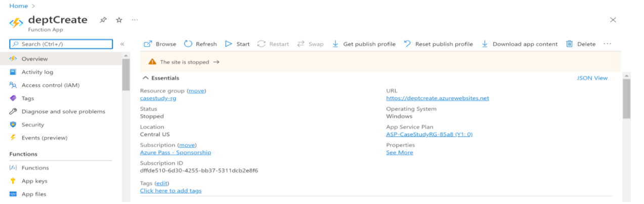Image resolution: width=644 pixels, height=204 pixels.
Task: Click the Swap toolbar button
Action: (x=310, y=44)
